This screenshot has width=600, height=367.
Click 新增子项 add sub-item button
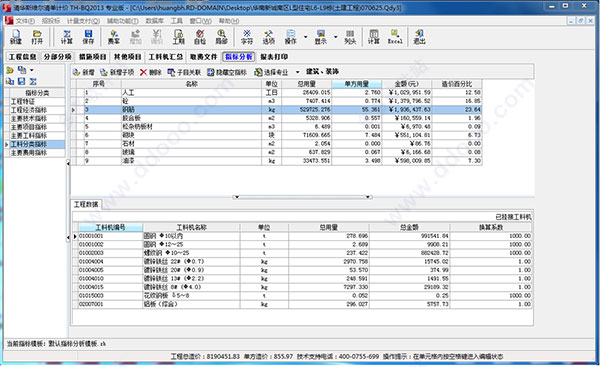click(x=117, y=72)
